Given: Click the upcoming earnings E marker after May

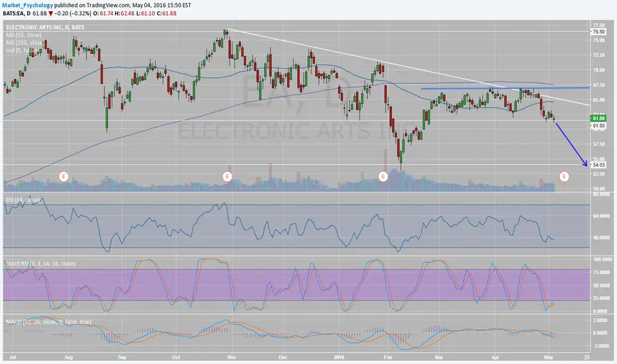Looking at the screenshot, I should click(564, 176).
